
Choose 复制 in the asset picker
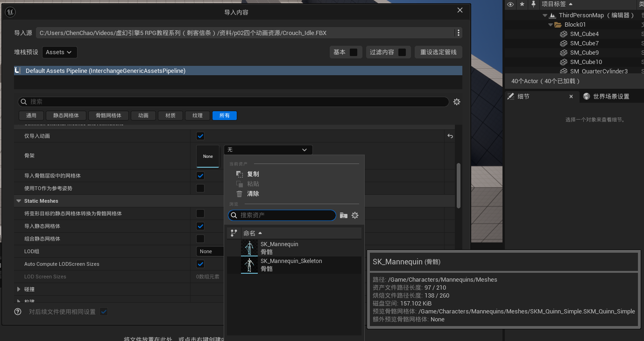tap(253, 174)
